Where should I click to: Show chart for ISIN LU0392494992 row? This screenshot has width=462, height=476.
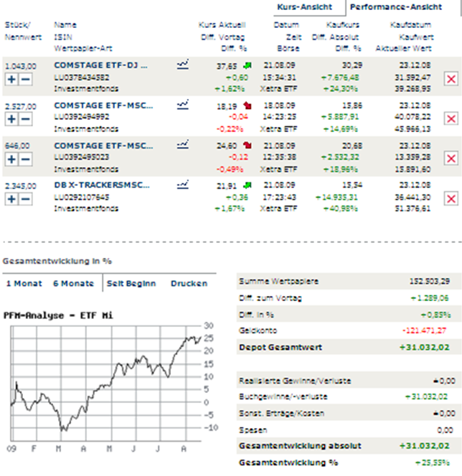coord(183,105)
